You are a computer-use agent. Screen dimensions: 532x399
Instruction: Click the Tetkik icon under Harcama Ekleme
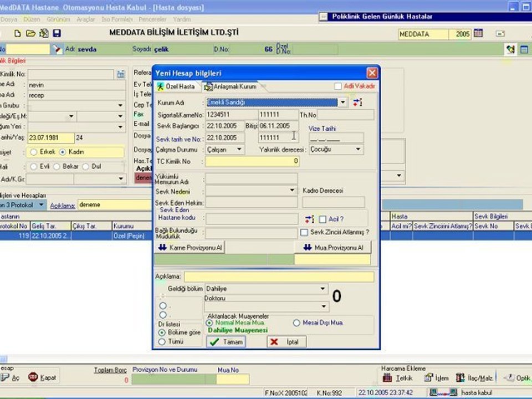[387, 377]
